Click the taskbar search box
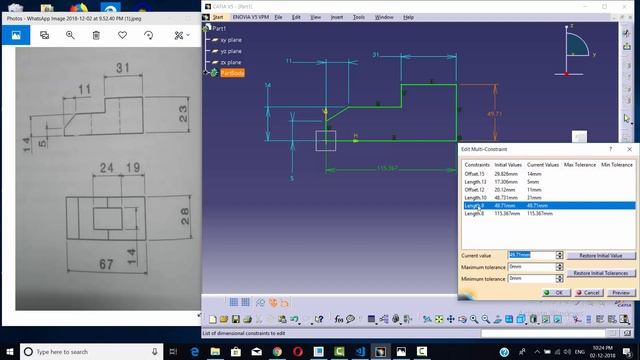The width and height of the screenshot is (640, 360). (x=91, y=351)
